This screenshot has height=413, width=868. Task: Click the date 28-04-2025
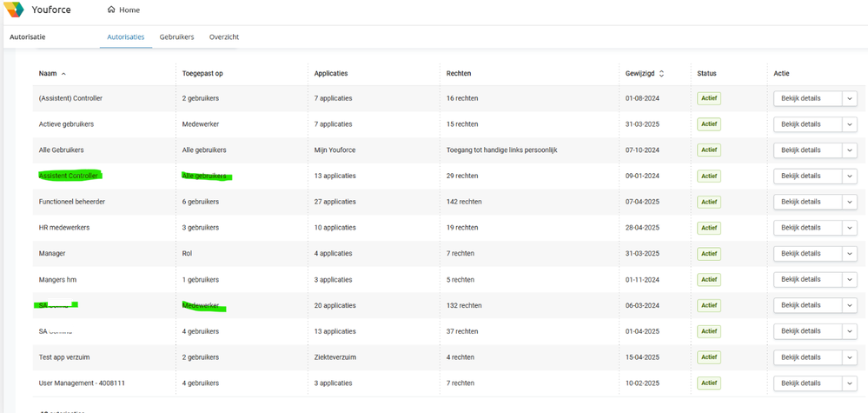(643, 228)
